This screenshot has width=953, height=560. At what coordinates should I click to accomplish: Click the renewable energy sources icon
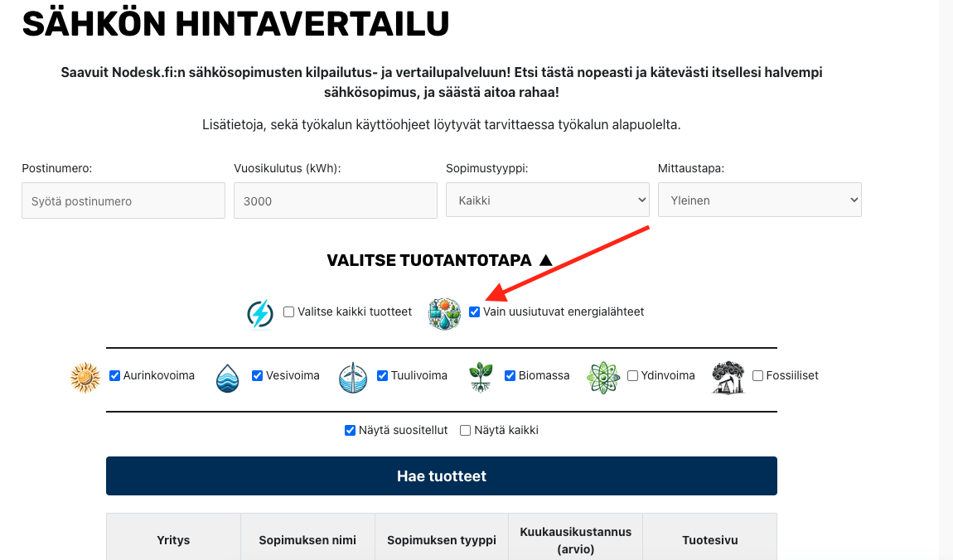point(444,314)
